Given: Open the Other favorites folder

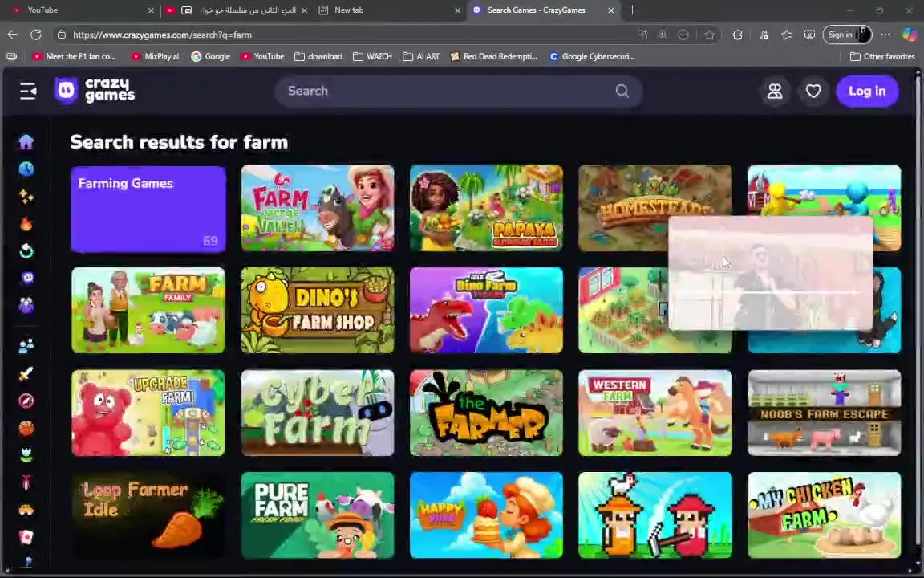Looking at the screenshot, I should pyautogui.click(x=882, y=57).
